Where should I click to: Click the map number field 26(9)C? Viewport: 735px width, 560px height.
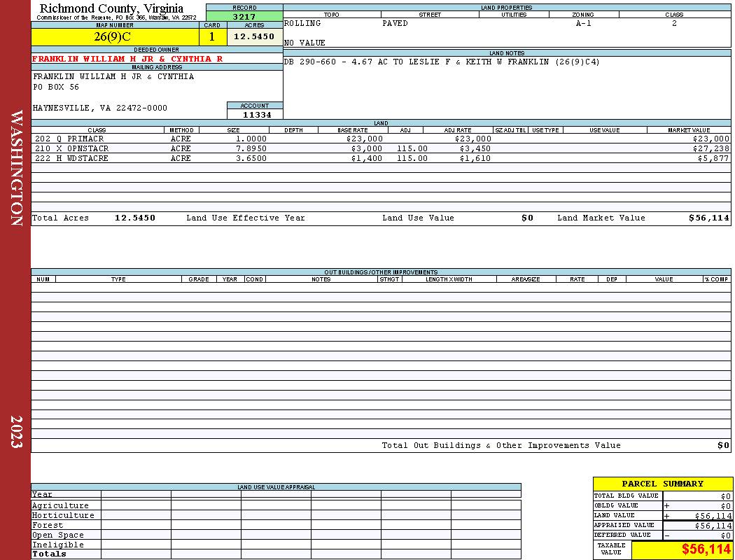click(115, 36)
